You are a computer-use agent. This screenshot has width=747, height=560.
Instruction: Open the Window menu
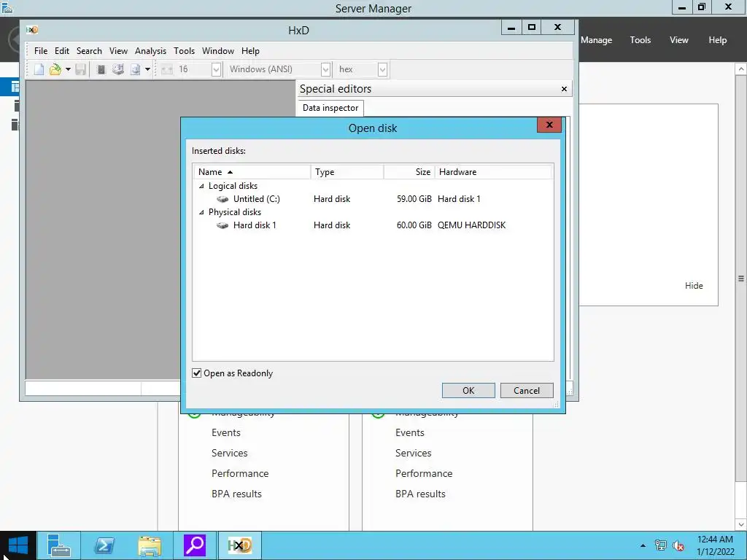(x=217, y=51)
